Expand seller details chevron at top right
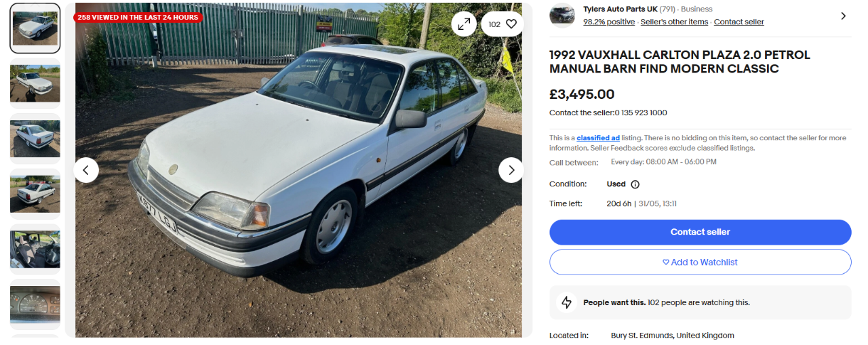The width and height of the screenshot is (868, 345). pyautogui.click(x=843, y=16)
